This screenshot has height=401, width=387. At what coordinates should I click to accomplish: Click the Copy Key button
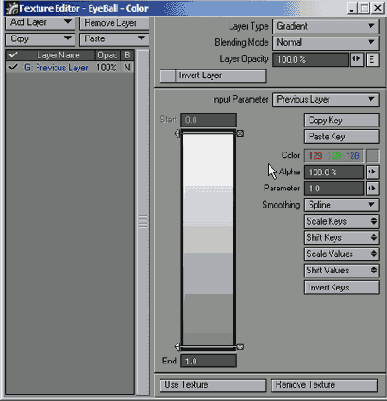[342, 120]
